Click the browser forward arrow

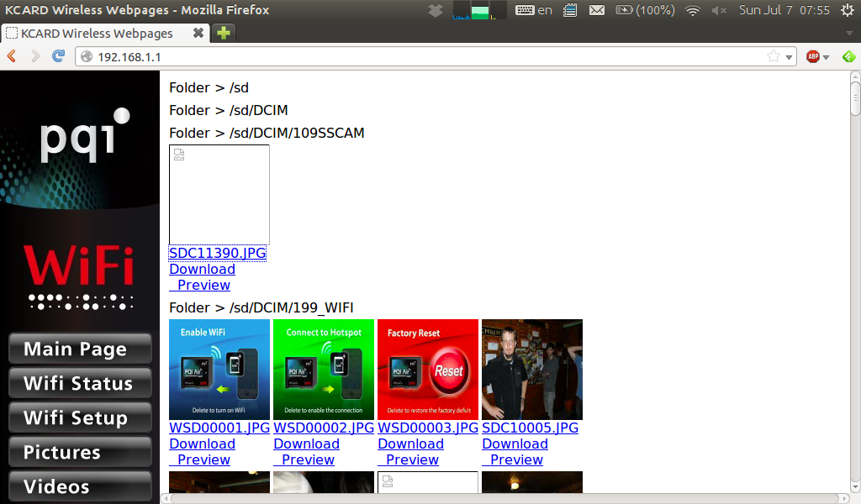(35, 56)
